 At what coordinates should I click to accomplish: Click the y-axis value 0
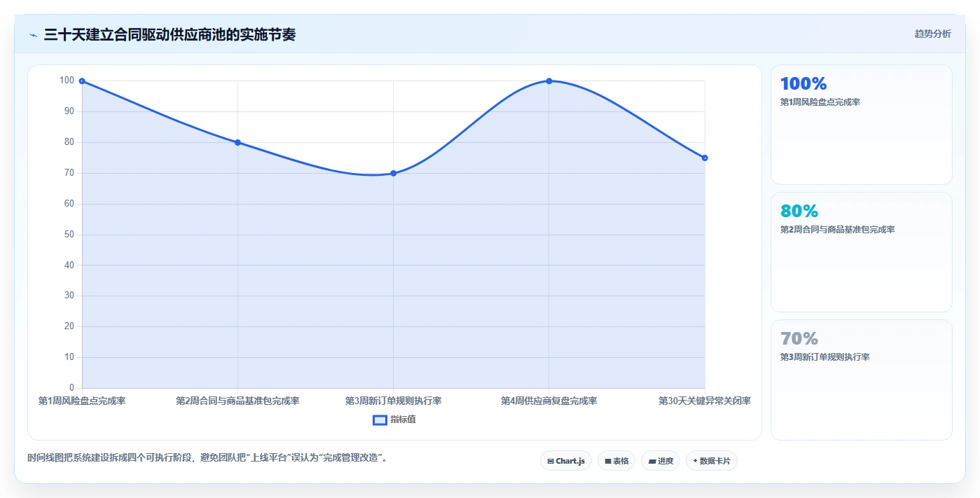click(72, 388)
